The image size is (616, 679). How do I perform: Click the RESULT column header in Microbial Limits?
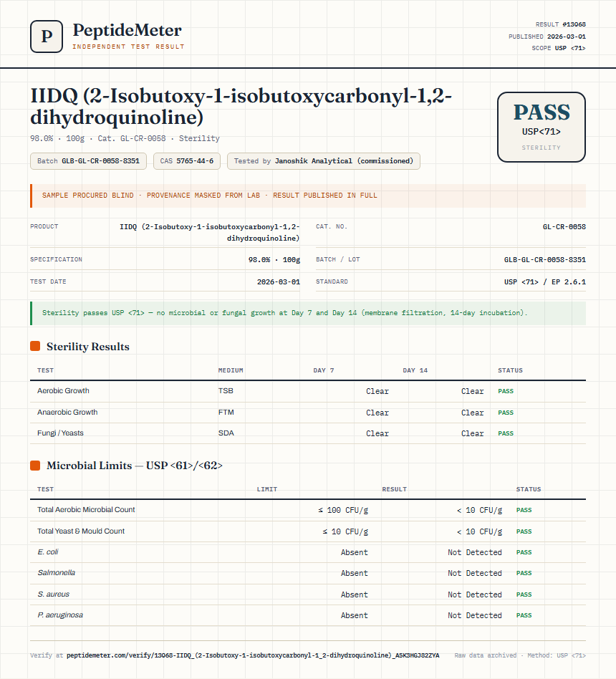point(394,489)
